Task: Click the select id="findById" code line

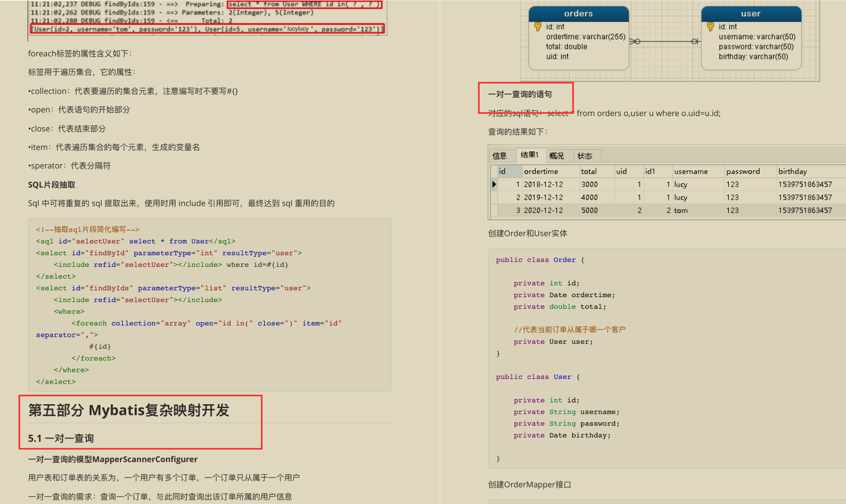Action: click(x=169, y=253)
